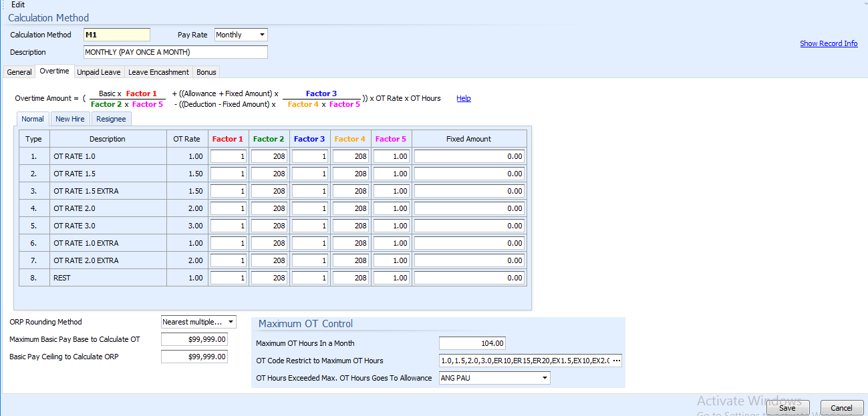Click Factor 1 field for OT RATE 1.0

tap(228, 156)
